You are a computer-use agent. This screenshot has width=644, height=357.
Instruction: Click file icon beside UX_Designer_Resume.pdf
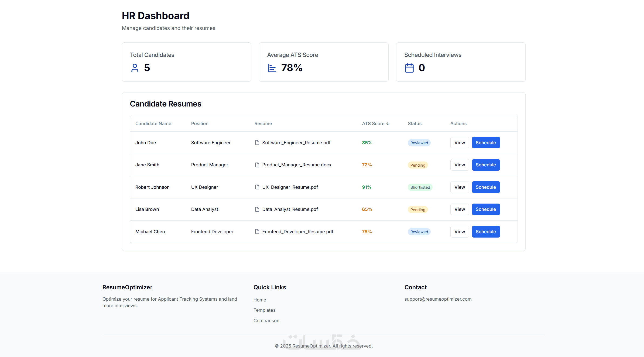257,187
